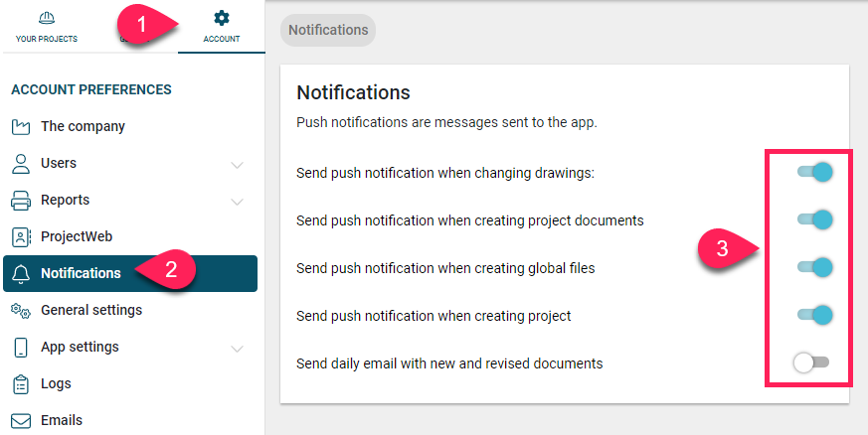Click the contact card icon beside ProjectWeb
Screen dimensions: 868x435
tap(21, 237)
